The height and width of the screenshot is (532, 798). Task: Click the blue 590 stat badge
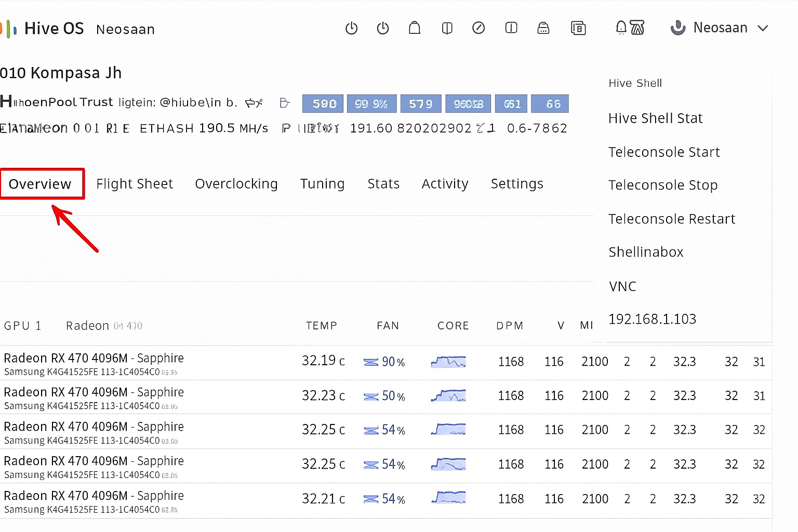323,104
